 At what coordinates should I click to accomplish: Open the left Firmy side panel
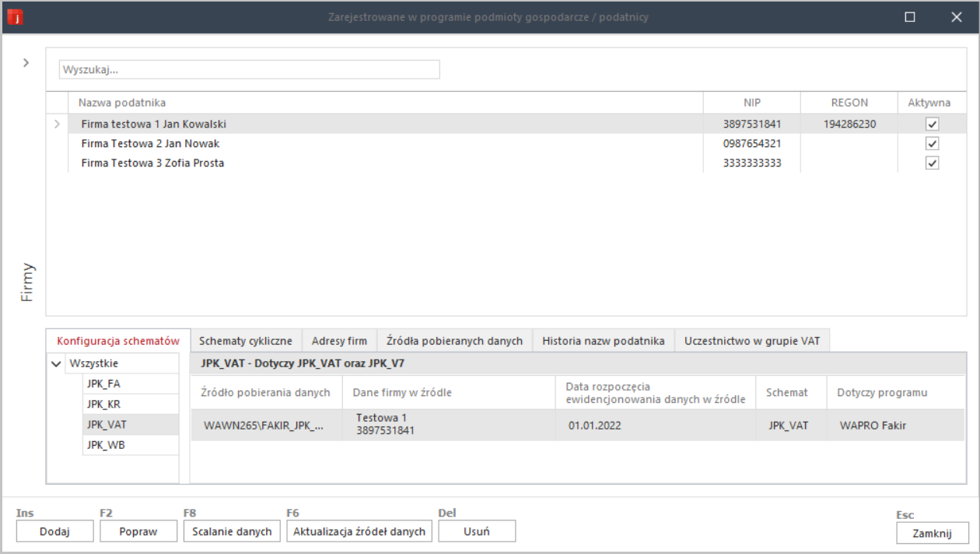26,61
